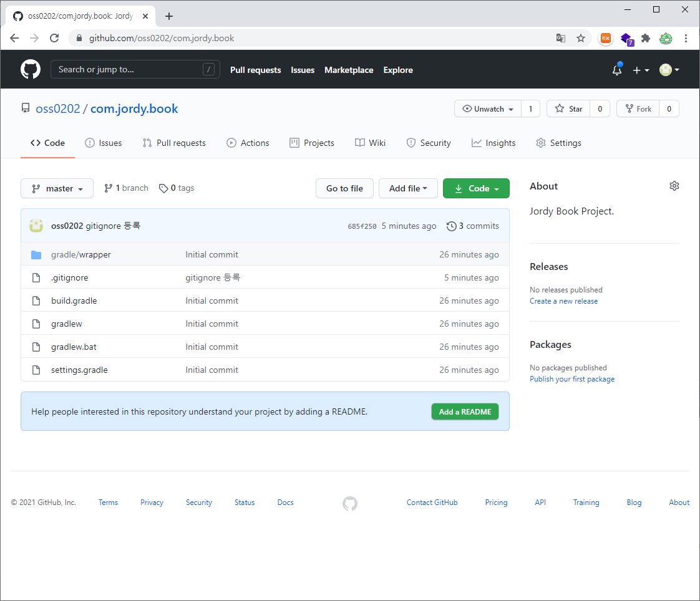The height and width of the screenshot is (601, 700).
Task: Click Create a new release link
Action: [563, 301]
